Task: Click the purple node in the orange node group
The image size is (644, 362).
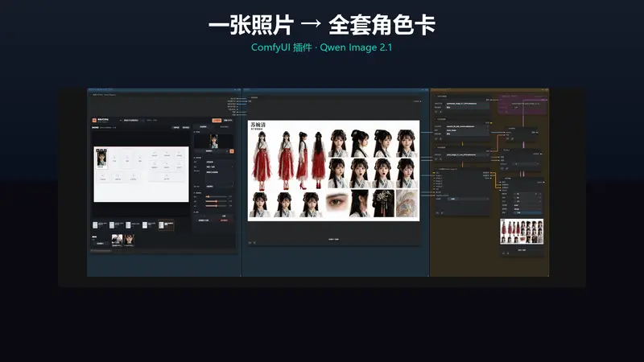Action: click(522, 105)
